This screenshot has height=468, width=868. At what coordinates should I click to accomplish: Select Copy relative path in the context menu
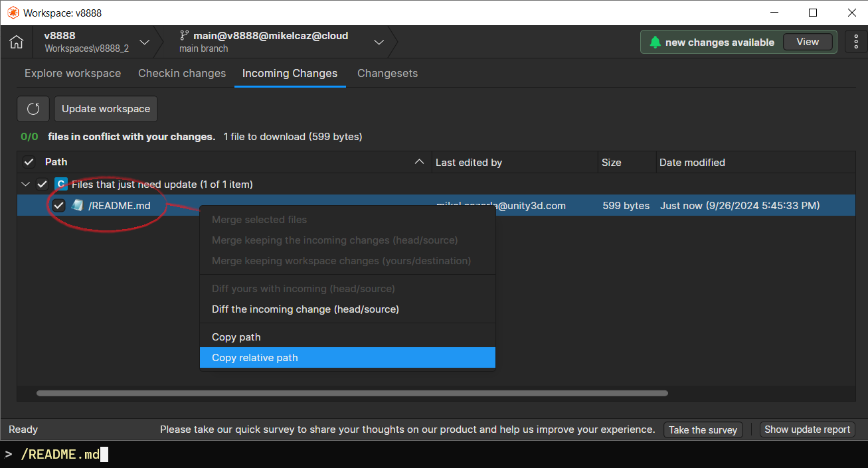click(254, 357)
